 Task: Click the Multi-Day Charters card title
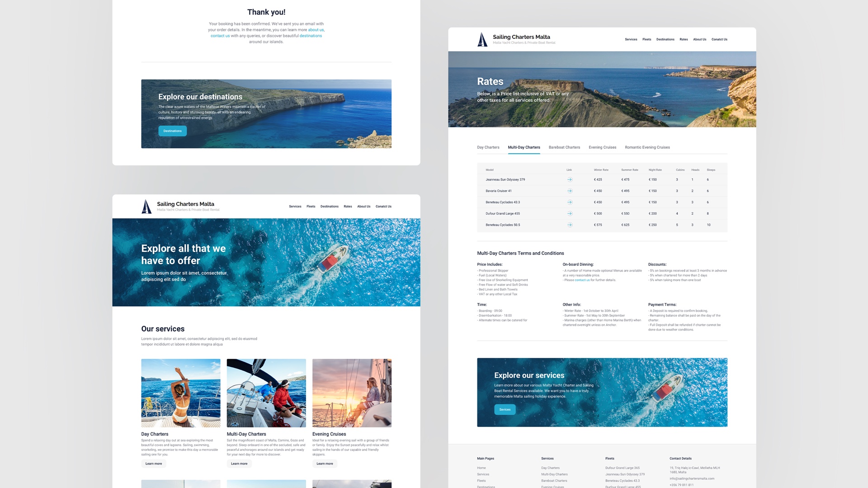point(246,434)
